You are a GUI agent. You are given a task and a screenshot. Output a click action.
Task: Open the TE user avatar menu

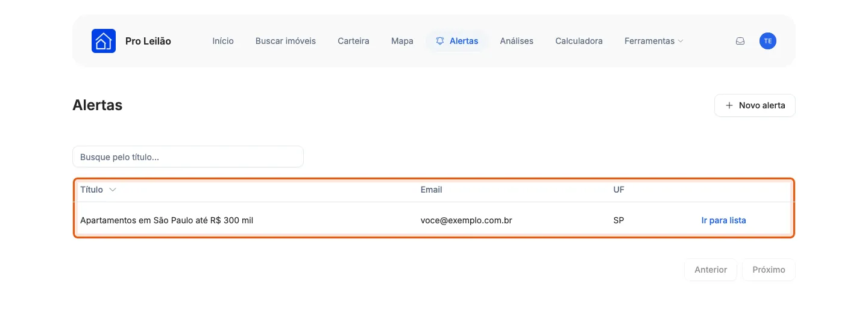768,41
